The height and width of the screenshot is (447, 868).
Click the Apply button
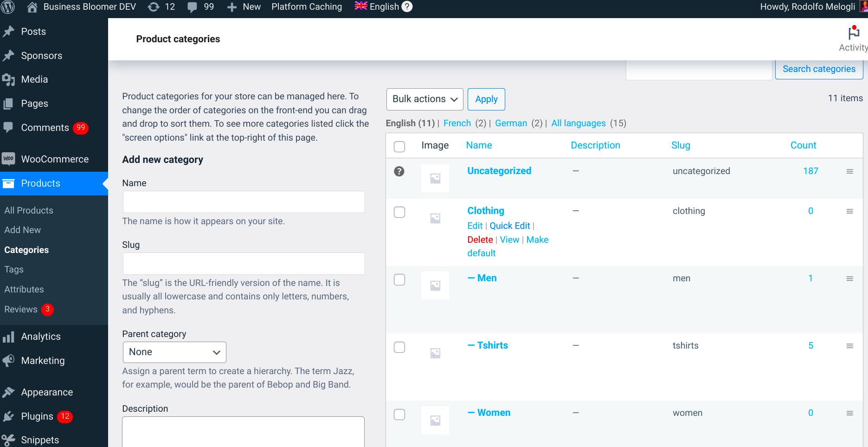point(486,99)
